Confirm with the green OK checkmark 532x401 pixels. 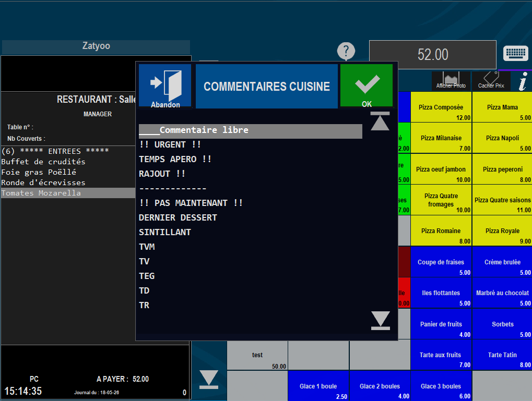367,86
